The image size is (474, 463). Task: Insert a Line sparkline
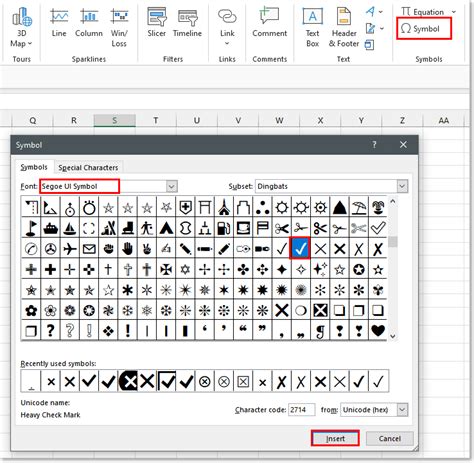pyautogui.click(x=59, y=23)
